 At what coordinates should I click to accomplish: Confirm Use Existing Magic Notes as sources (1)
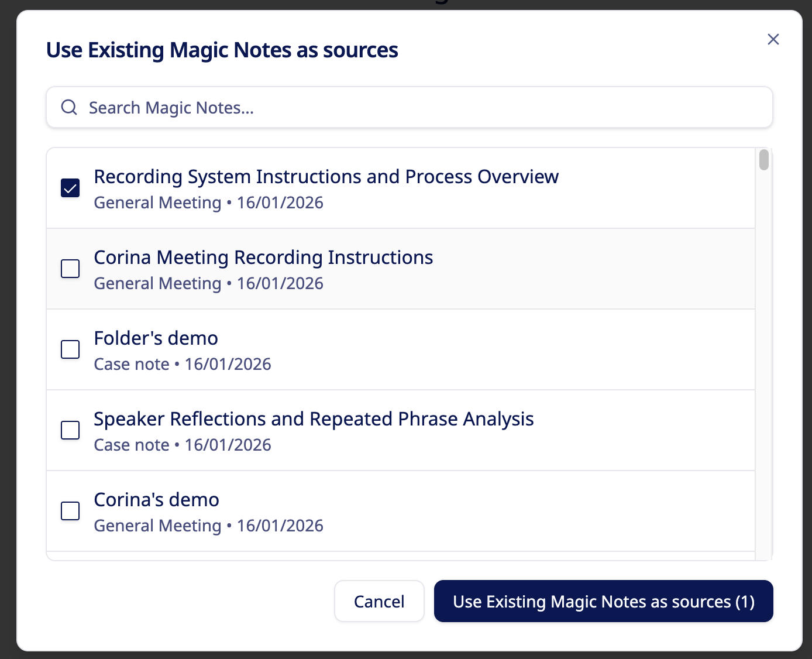pyautogui.click(x=603, y=602)
